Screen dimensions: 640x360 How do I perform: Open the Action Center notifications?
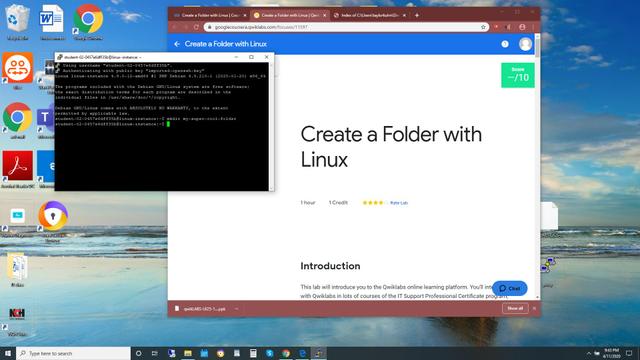pyautogui.click(x=629, y=353)
